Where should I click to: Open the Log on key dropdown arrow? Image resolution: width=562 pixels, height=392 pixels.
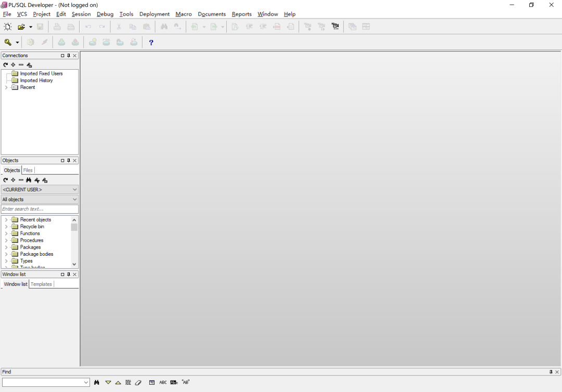click(x=17, y=43)
